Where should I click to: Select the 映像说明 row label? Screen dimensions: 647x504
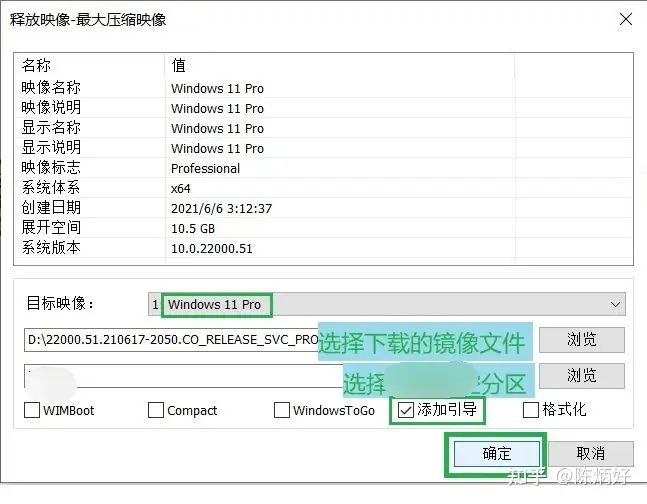click(x=51, y=107)
